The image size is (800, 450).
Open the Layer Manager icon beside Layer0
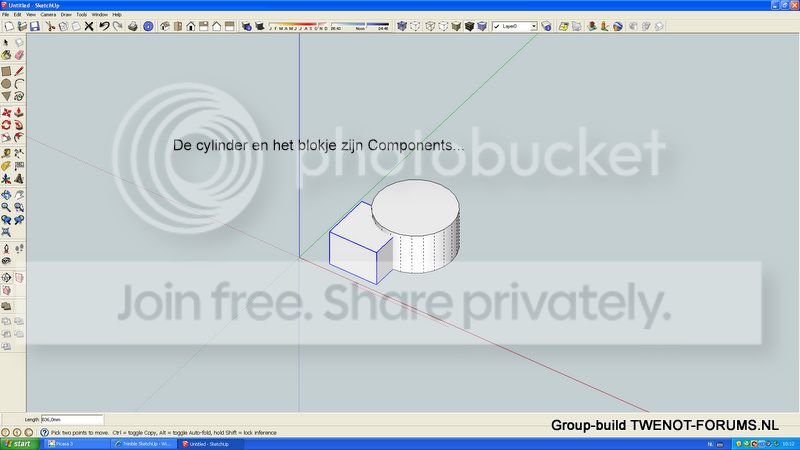coord(546,26)
